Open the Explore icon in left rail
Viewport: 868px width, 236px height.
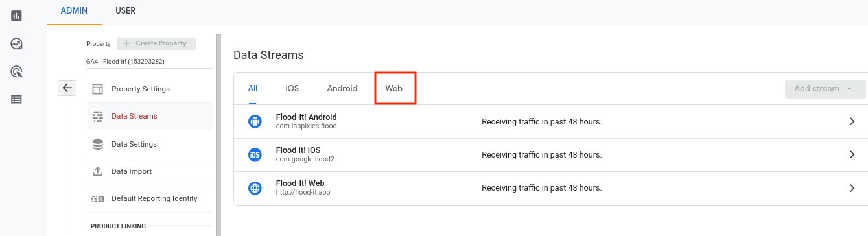16,43
